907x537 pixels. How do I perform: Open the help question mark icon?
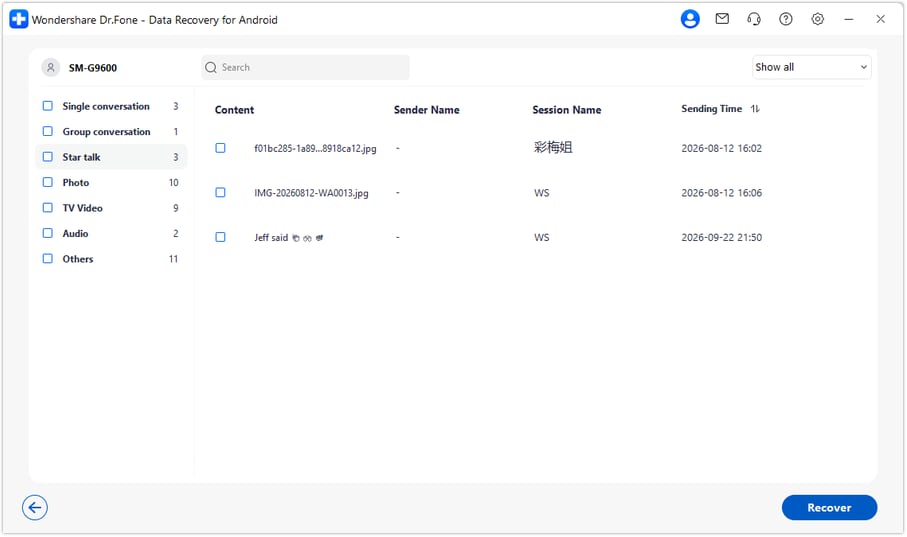click(786, 19)
